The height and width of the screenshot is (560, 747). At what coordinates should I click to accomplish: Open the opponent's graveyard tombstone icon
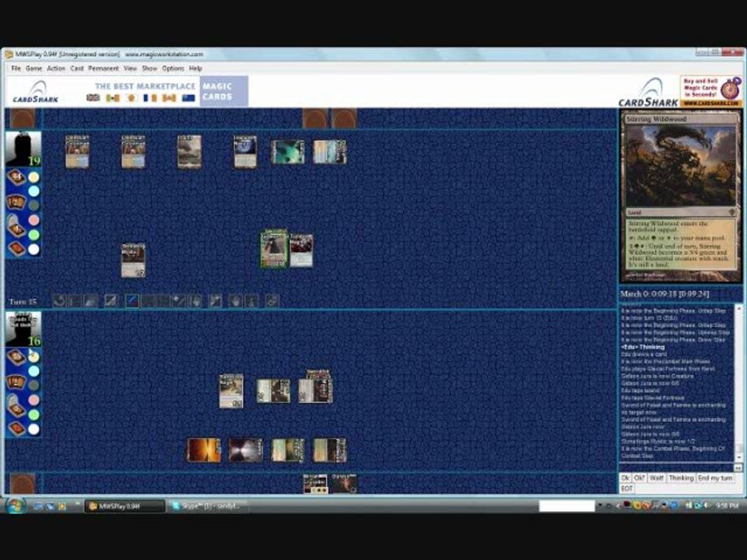pyautogui.click(x=16, y=226)
